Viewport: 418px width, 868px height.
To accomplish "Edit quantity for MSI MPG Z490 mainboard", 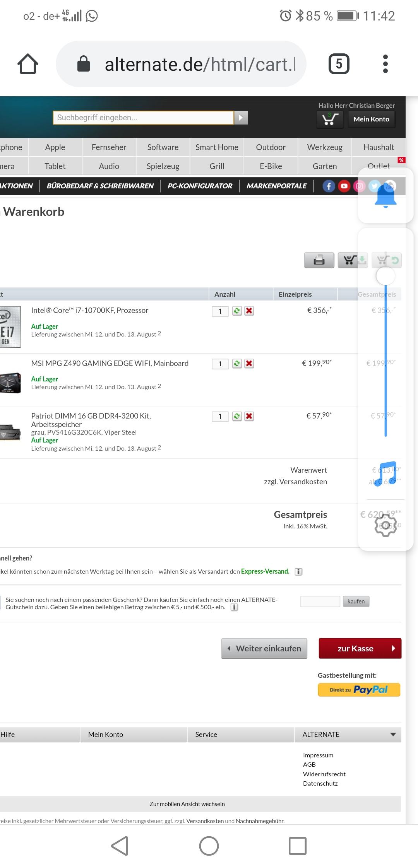I will coord(220,364).
